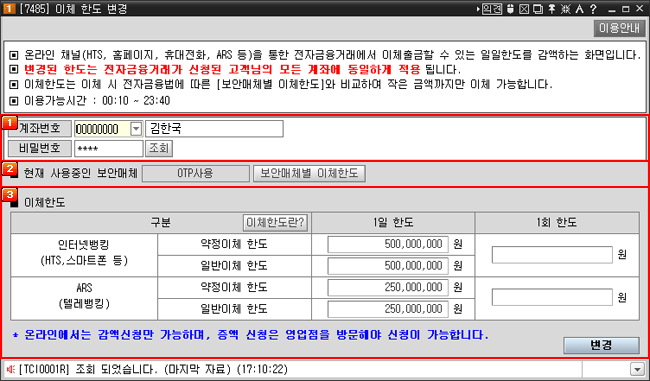Click the 의견 icon in title bar
Viewport: 650px width, 381px height.
point(492,9)
